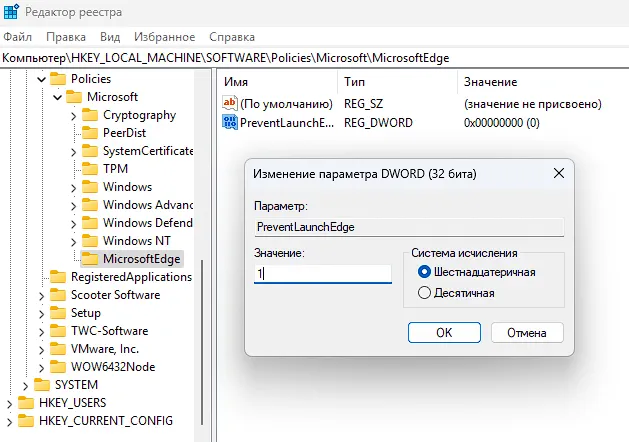Open the Правка menu

[x=66, y=37]
